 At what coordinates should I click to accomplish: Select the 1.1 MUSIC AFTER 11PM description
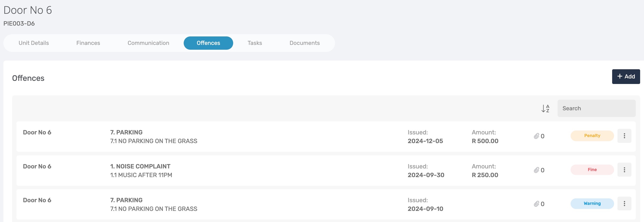[141, 175]
